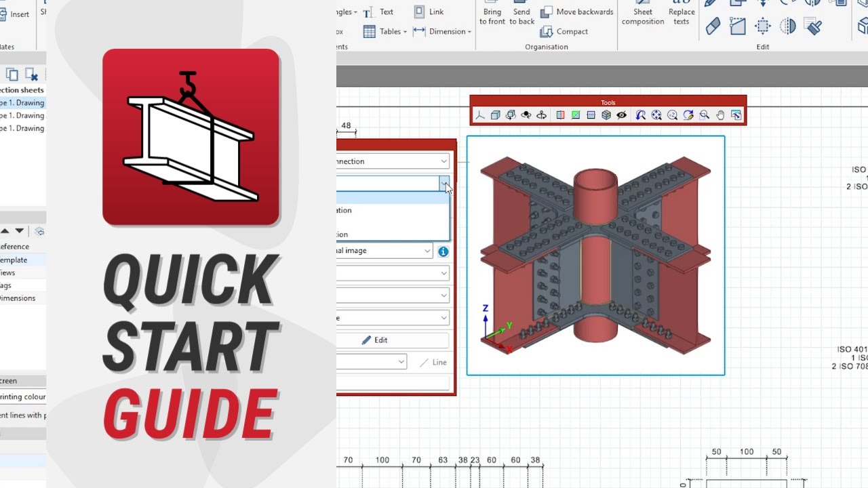Select the eraser icon in Edit group
Viewport: 868px width, 488px height.
713,26
